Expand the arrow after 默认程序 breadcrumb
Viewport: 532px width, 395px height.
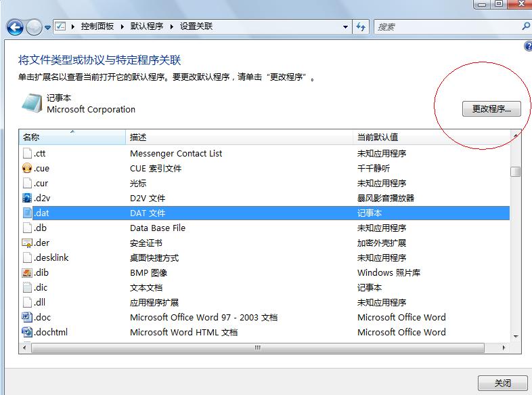point(172,26)
